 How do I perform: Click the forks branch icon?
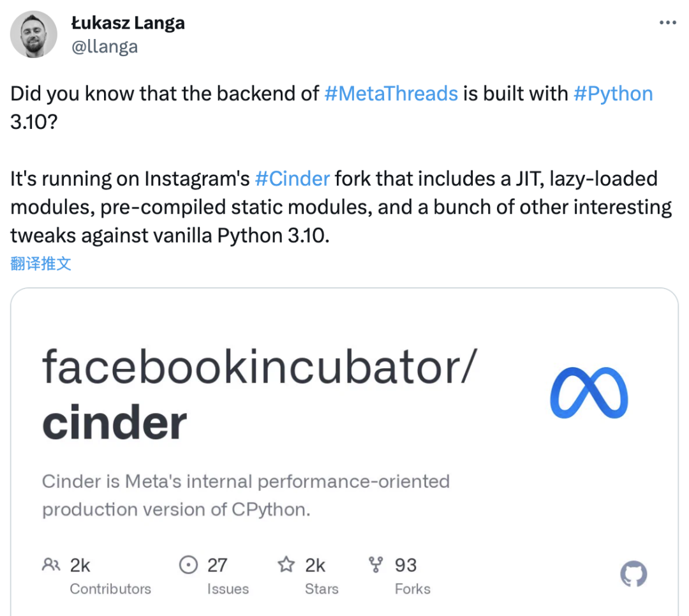pyautogui.click(x=376, y=565)
